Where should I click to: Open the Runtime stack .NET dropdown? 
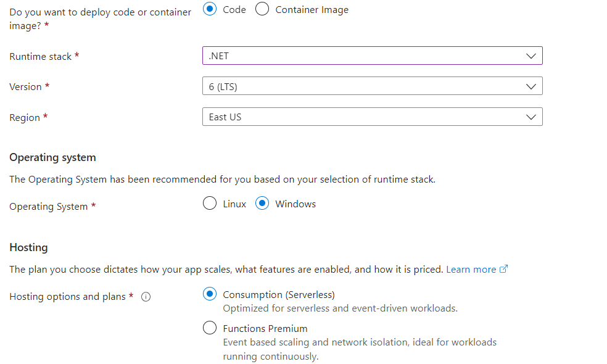pos(373,56)
